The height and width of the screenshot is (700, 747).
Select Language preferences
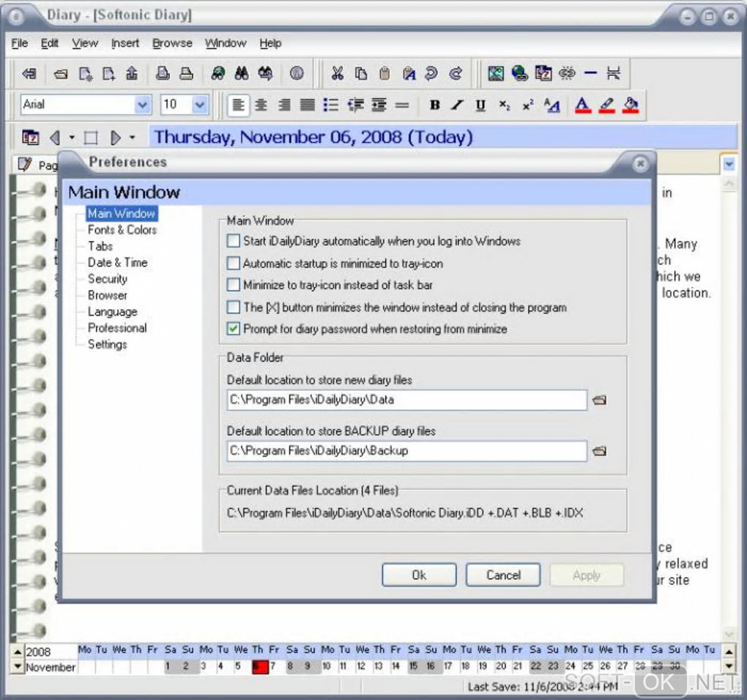113,312
